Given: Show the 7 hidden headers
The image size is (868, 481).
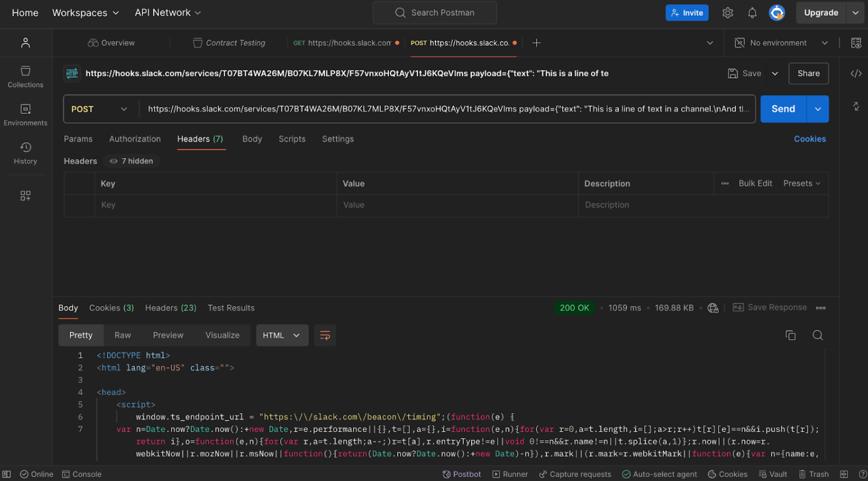Looking at the screenshot, I should pos(131,161).
